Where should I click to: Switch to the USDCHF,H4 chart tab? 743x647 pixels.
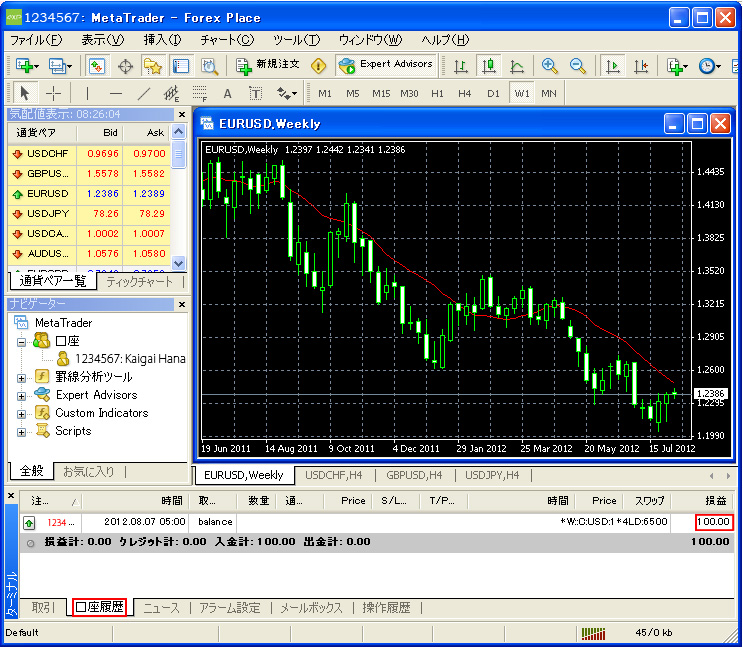coord(333,475)
